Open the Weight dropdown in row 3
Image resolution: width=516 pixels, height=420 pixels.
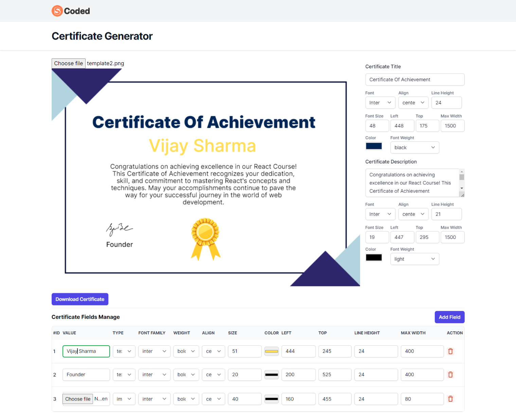tap(186, 399)
